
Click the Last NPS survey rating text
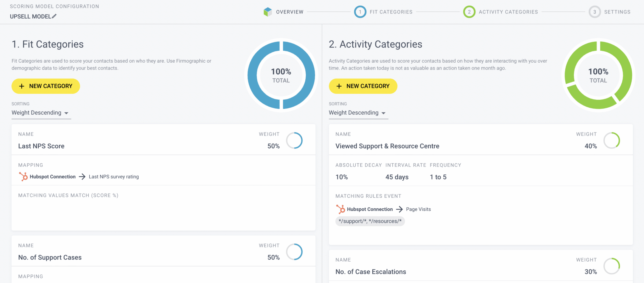(114, 177)
